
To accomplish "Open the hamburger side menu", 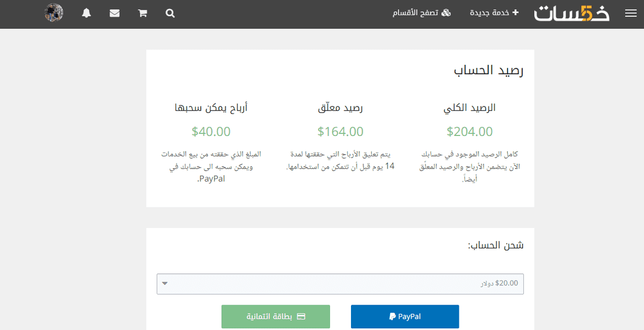I will coord(631,14).
